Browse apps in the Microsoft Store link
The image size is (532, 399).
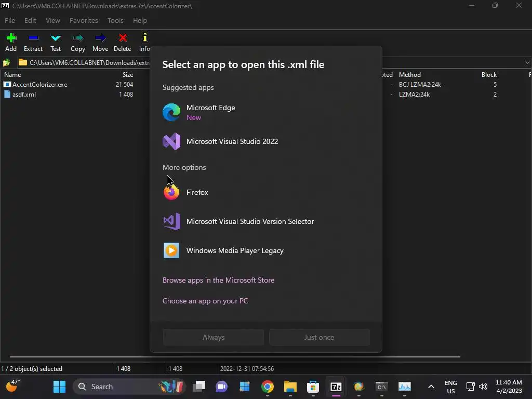click(219, 280)
